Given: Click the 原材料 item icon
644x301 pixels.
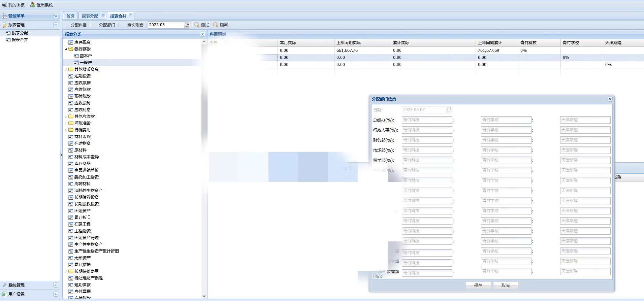Looking at the screenshot, I should [71, 150].
